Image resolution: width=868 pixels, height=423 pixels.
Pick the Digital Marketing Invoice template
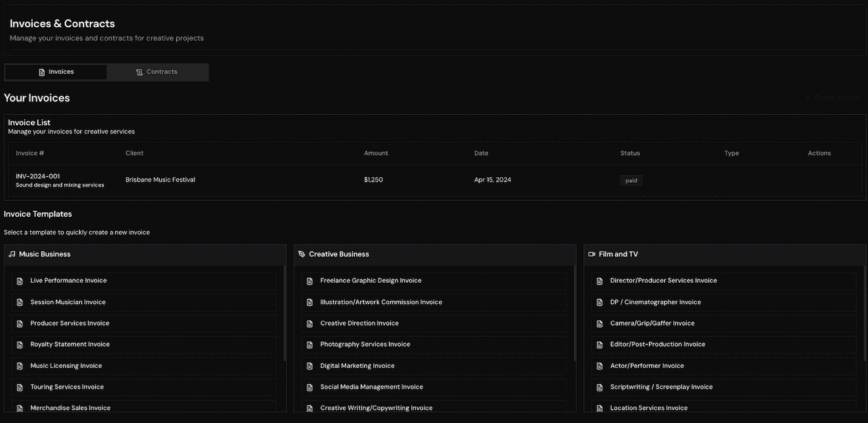434,366
